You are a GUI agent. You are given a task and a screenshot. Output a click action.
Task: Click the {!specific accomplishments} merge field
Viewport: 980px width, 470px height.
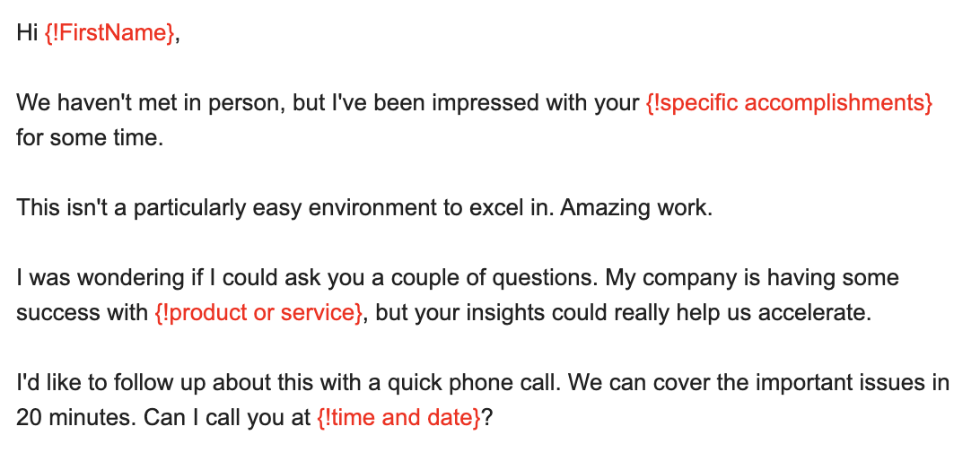coord(789,103)
